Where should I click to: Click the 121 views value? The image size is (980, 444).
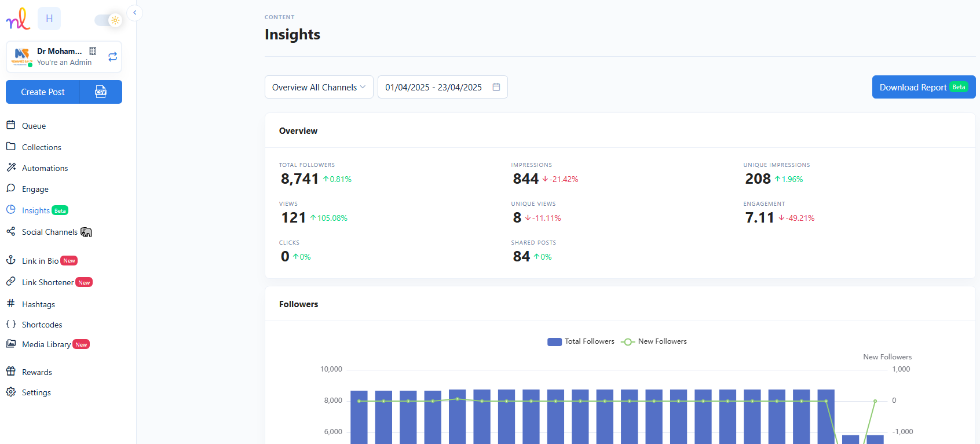[x=294, y=217]
